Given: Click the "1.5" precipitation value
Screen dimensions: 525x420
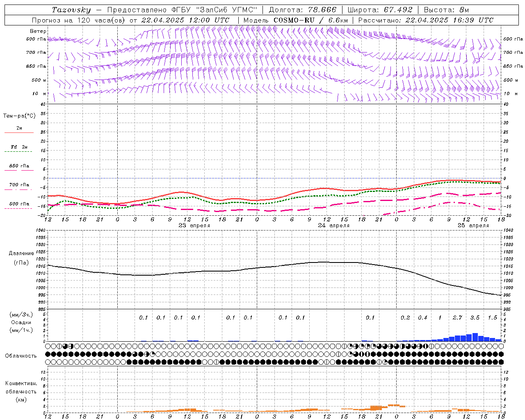Looking at the screenshot, I should (x=492, y=318).
